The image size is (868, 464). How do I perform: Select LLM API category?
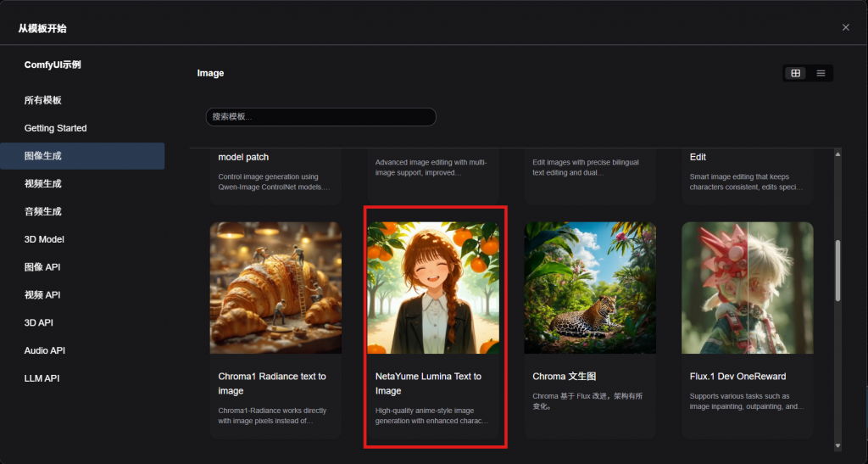pos(42,378)
